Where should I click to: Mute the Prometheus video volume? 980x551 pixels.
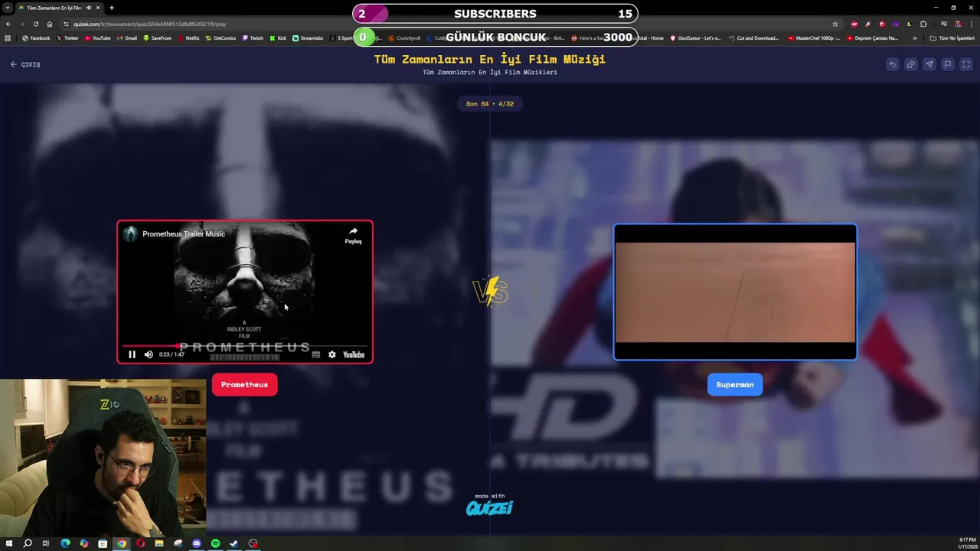click(x=149, y=354)
